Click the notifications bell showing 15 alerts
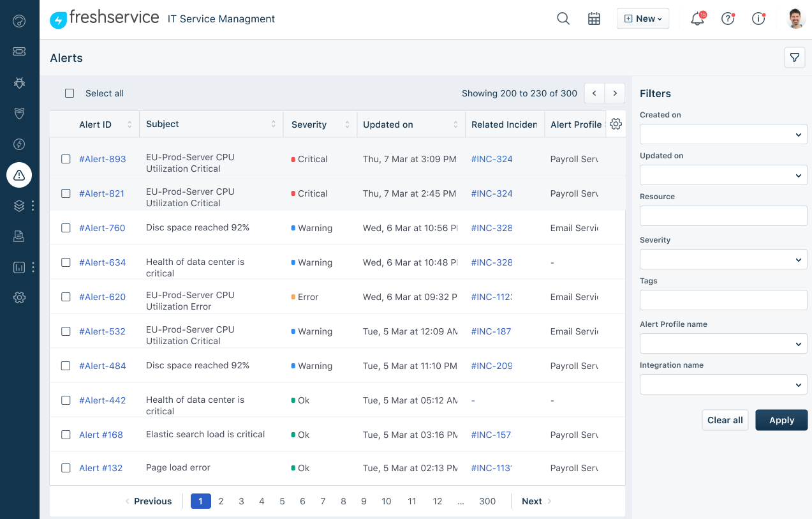 (697, 19)
